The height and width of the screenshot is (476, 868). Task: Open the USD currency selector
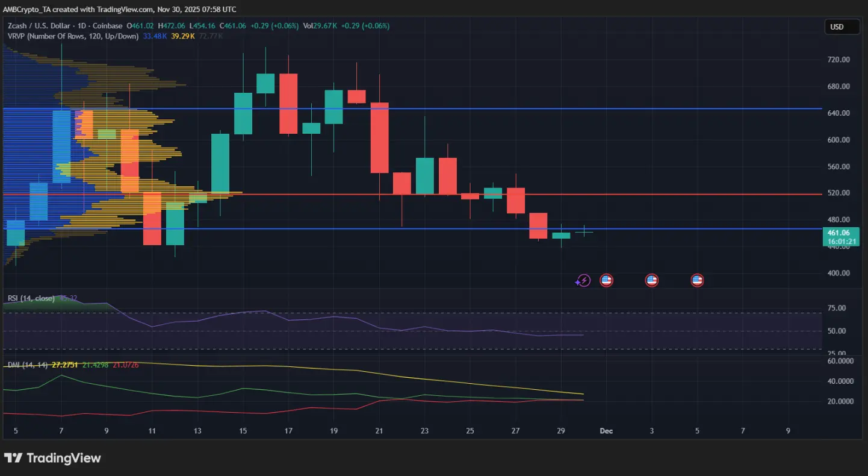[x=842, y=27]
